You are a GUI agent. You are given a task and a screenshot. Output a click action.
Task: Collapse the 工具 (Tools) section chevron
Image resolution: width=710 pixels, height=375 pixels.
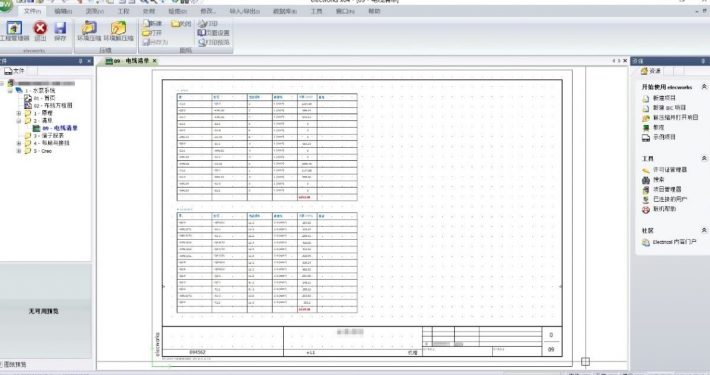point(704,159)
